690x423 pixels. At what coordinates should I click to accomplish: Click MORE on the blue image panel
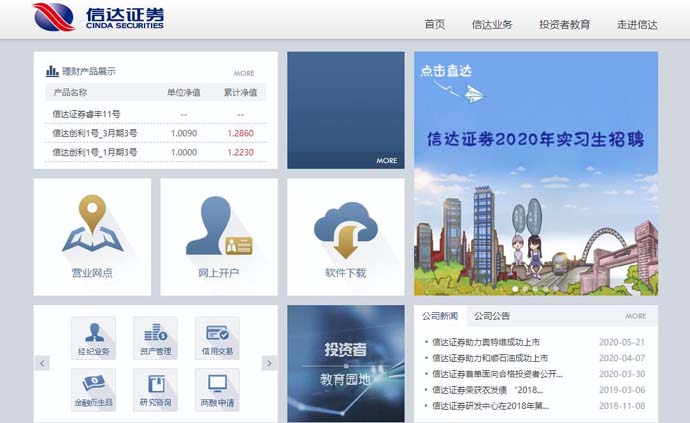tap(387, 161)
